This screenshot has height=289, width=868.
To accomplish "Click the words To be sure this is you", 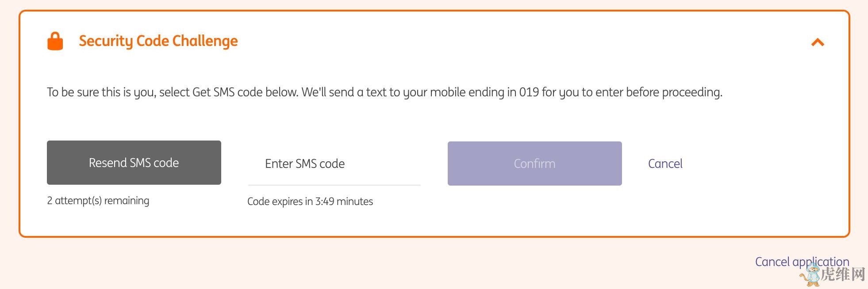I will (x=101, y=92).
